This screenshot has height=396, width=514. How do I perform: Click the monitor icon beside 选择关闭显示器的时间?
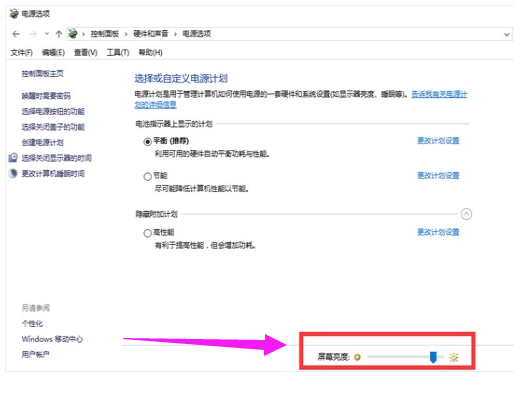click(13, 158)
